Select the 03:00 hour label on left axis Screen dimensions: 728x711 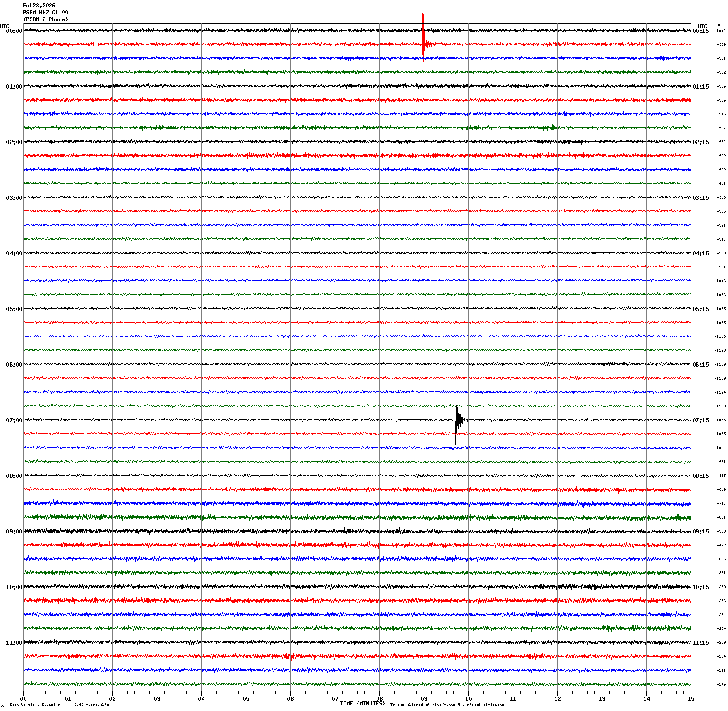[14, 198]
